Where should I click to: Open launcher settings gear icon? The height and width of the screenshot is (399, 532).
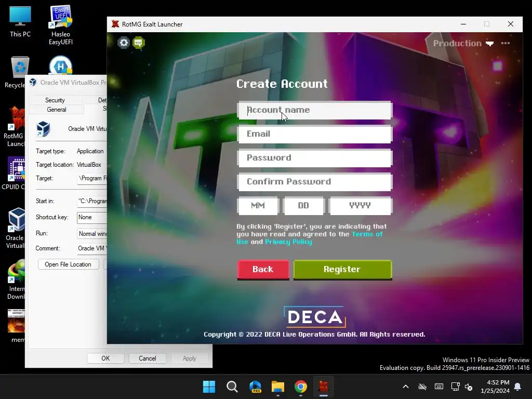click(124, 43)
